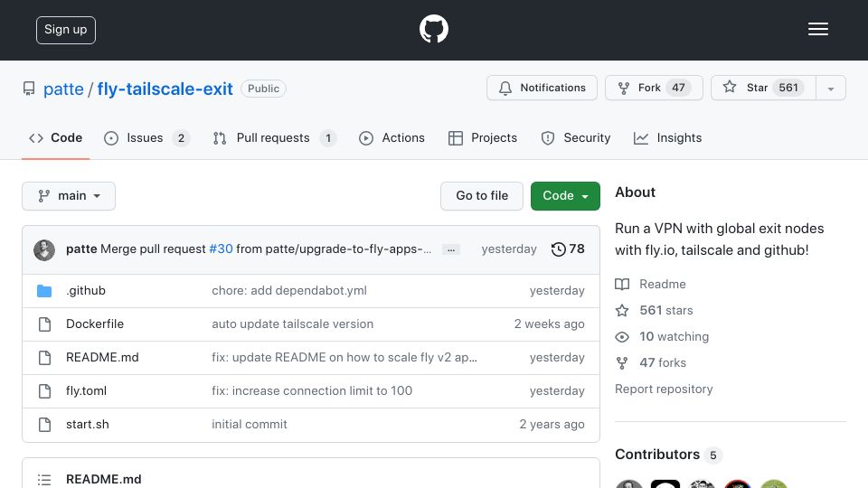Click the Report repository link
The height and width of the screenshot is (488, 868).
(x=664, y=389)
